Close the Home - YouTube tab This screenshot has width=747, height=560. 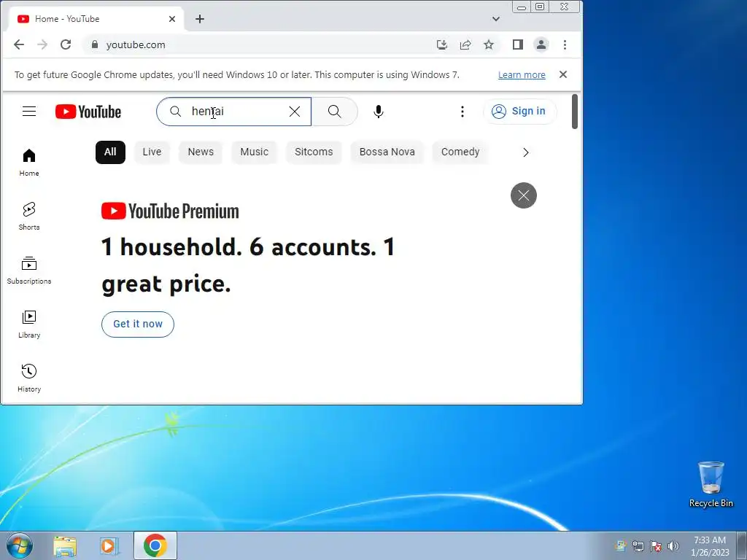[x=172, y=19]
